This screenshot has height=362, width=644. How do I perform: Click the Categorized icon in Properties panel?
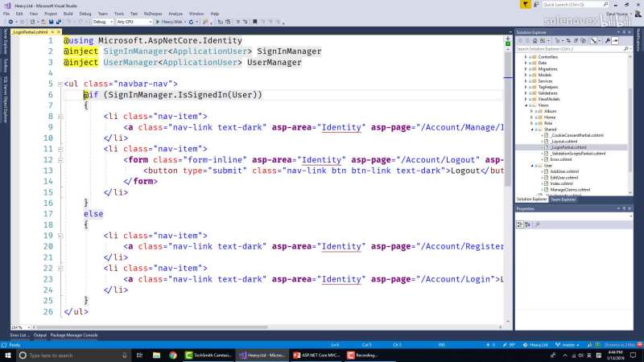[519, 224]
